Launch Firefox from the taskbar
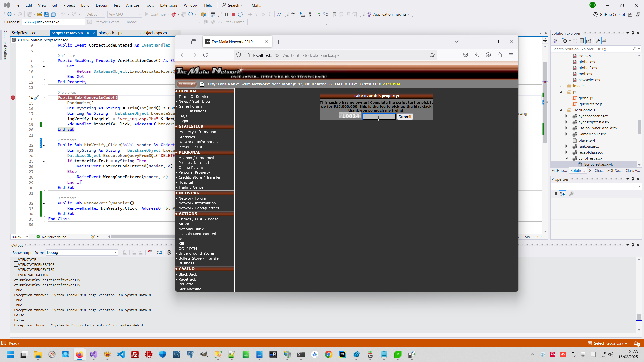Image resolution: width=644 pixels, height=362 pixels. tap(79, 354)
